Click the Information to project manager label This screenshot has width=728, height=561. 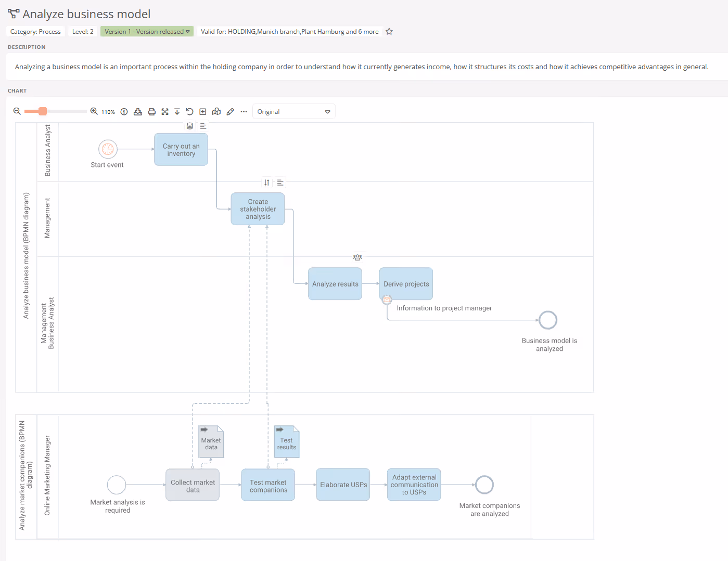pyautogui.click(x=444, y=308)
